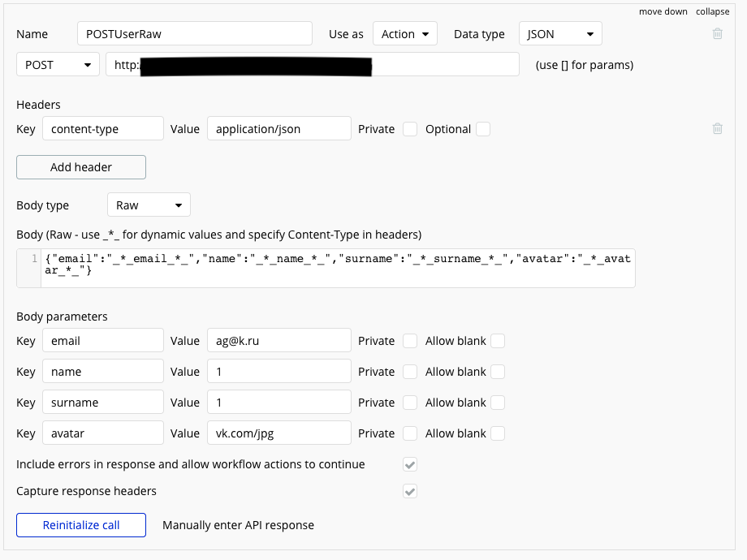Toggle Allow blank for email parameter
Screen dimensions: 747x560
(498, 341)
